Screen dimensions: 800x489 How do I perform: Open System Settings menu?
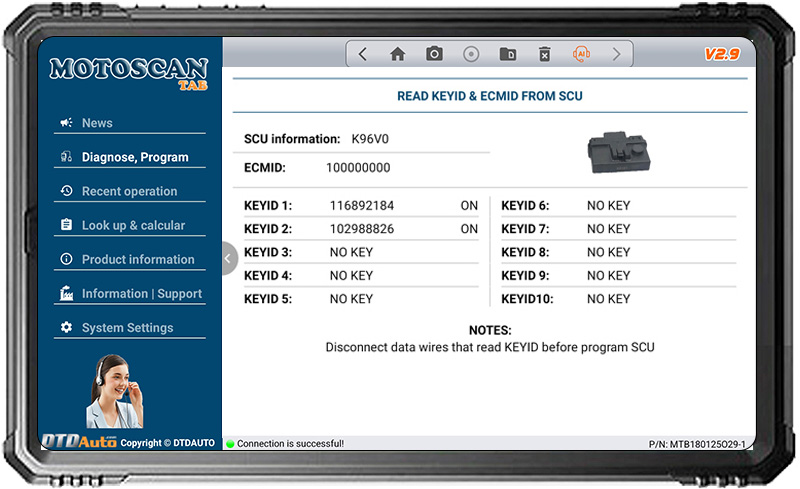[130, 328]
